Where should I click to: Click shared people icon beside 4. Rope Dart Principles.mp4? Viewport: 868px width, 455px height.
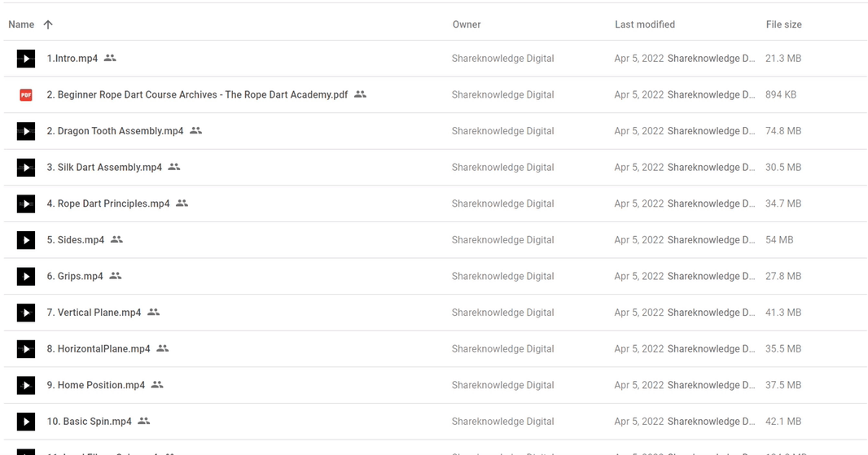(182, 203)
